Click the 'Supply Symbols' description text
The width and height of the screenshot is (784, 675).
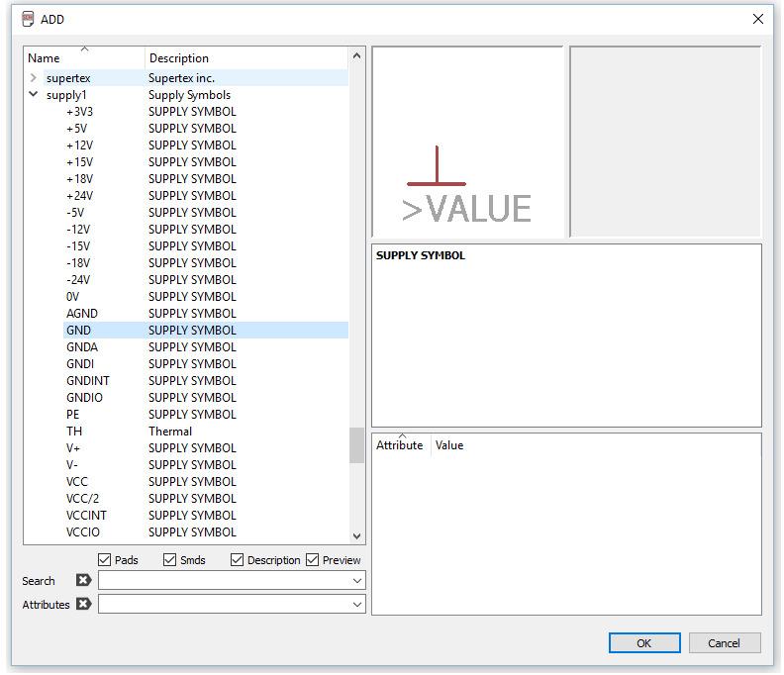(189, 95)
